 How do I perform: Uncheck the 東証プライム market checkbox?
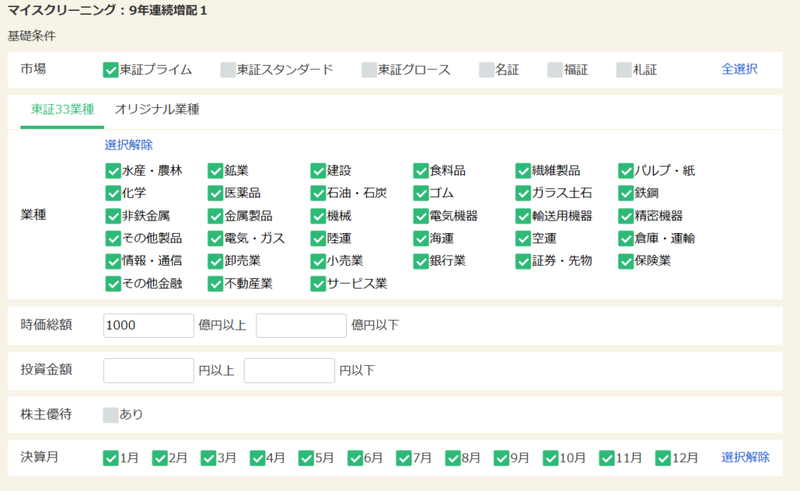click(x=111, y=70)
